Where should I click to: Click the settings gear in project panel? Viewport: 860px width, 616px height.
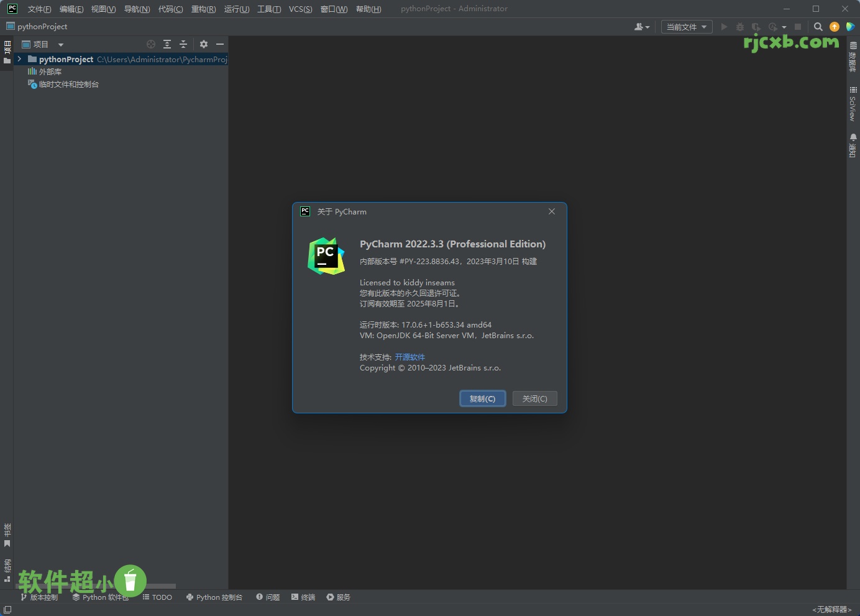pyautogui.click(x=204, y=44)
